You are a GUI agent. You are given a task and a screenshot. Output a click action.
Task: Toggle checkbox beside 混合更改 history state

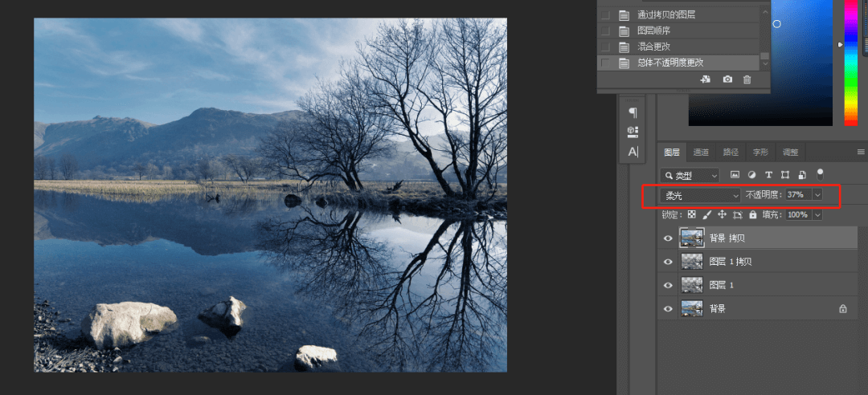tap(605, 47)
